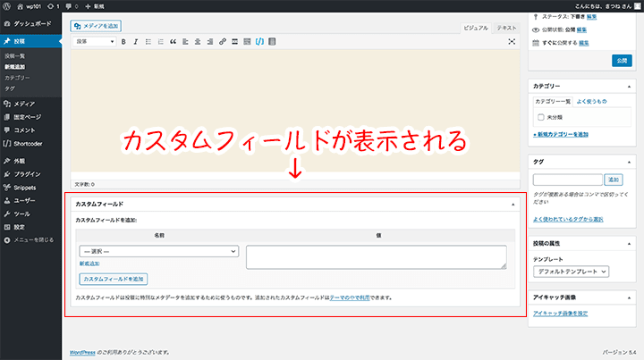Viewport: 644px width, 360px height.
Task: Click the insert link icon
Action: (x=222, y=42)
